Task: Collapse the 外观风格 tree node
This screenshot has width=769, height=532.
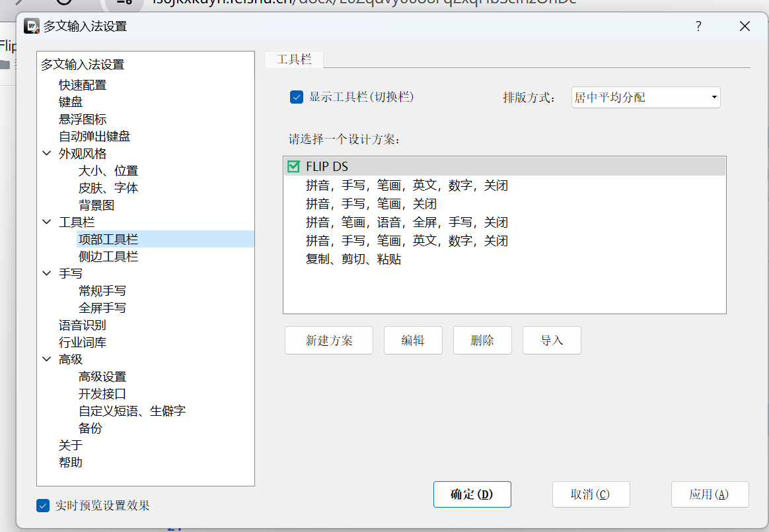Action: click(47, 153)
